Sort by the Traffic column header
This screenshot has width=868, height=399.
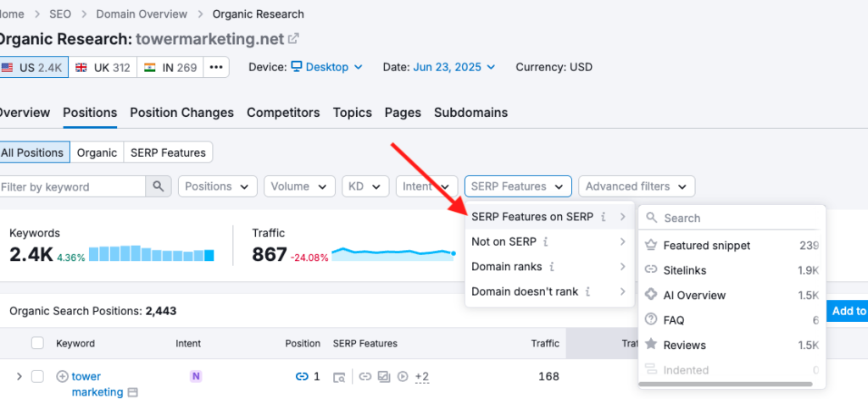point(545,343)
